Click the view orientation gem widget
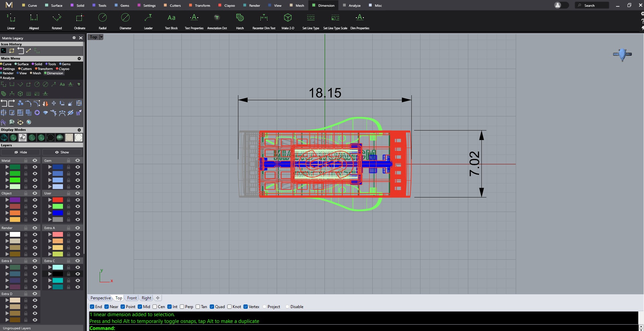The height and width of the screenshot is (331, 644). point(622,54)
